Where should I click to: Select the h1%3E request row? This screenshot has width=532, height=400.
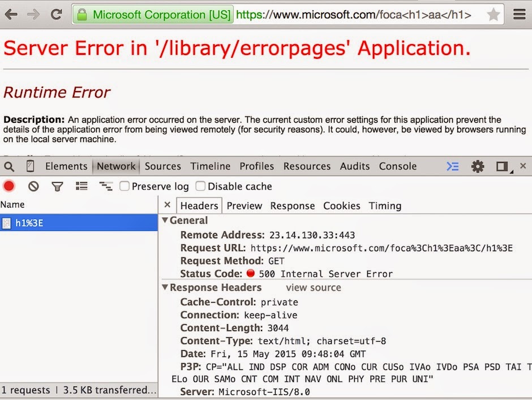click(79, 223)
